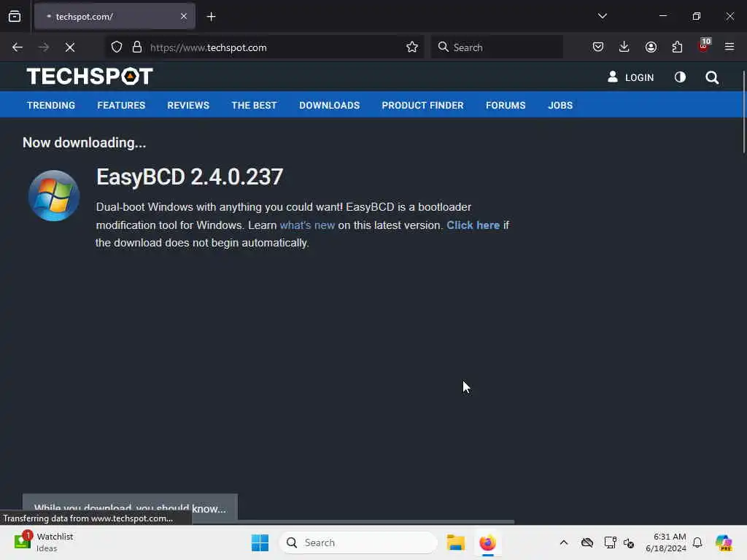Viewport: 747px width, 560px height.
Task: Open Watchlist Ideas taskbar widget
Action: coord(44,542)
